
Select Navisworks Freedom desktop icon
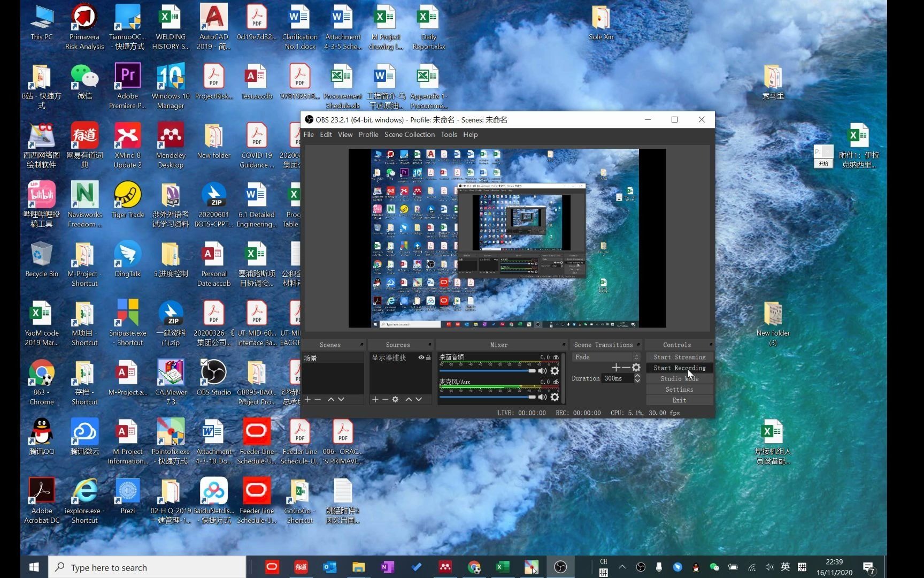[x=84, y=204]
